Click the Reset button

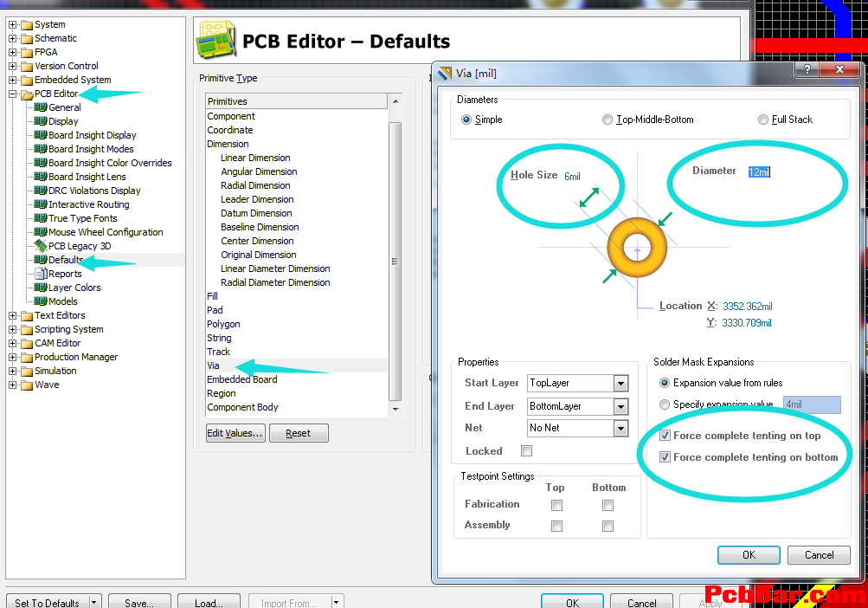pos(299,433)
